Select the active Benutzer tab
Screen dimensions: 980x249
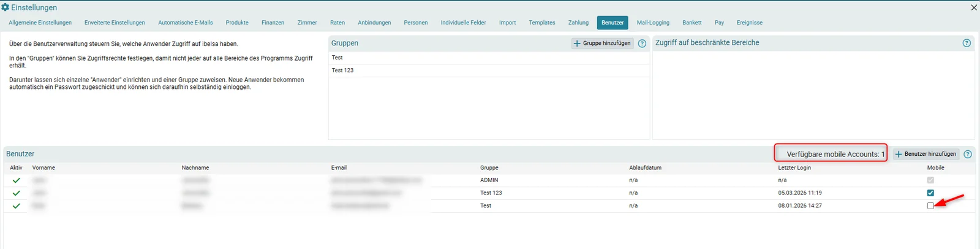click(x=612, y=23)
